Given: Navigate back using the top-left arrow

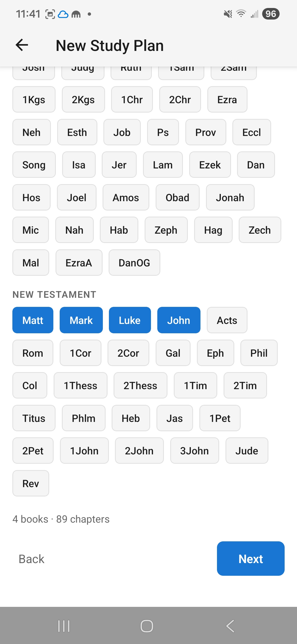Looking at the screenshot, I should click(x=22, y=45).
